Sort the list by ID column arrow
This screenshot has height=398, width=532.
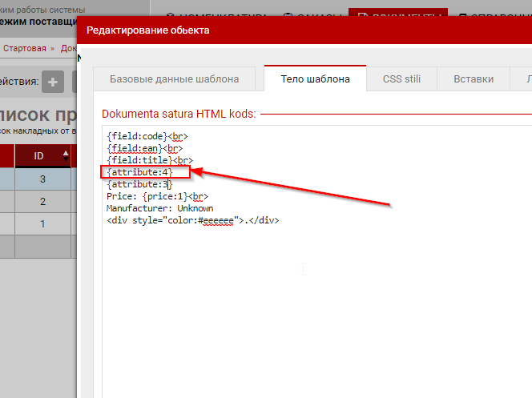[65, 155]
